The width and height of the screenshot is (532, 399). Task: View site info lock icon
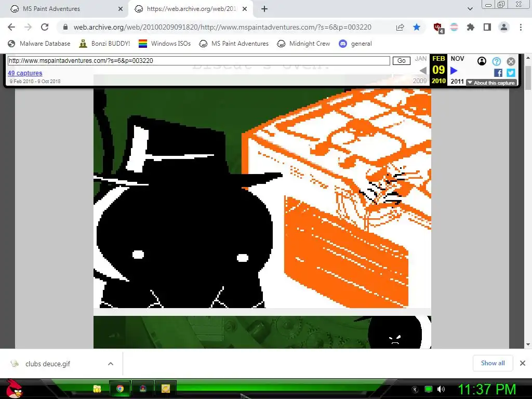click(x=65, y=27)
